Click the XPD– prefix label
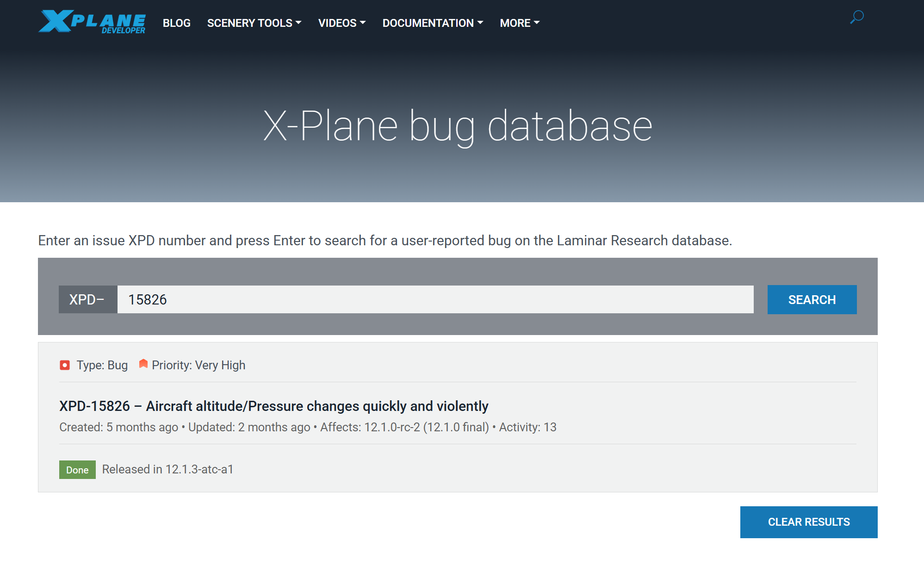This screenshot has width=924, height=578. click(88, 299)
